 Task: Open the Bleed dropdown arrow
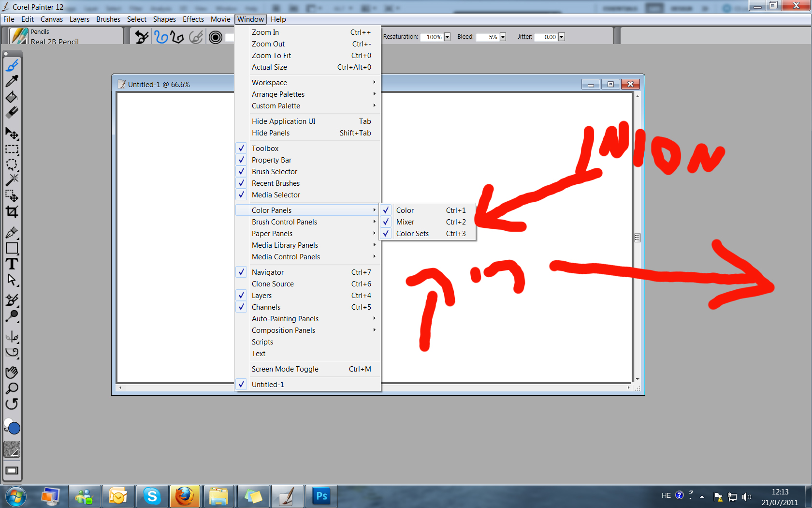(503, 37)
